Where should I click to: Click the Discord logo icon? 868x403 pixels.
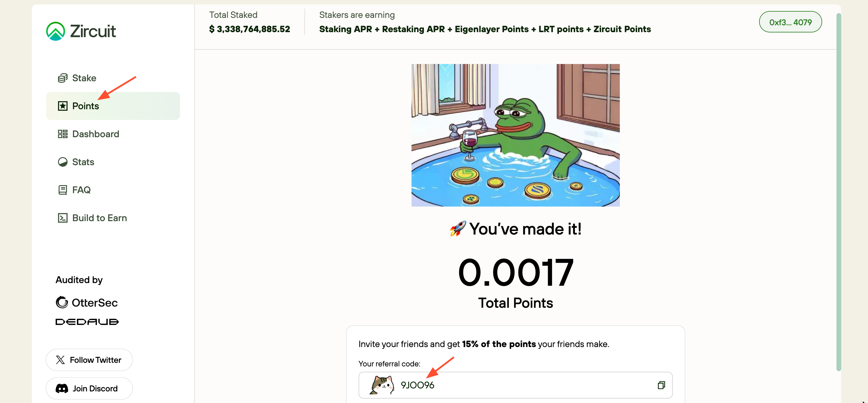click(x=62, y=388)
